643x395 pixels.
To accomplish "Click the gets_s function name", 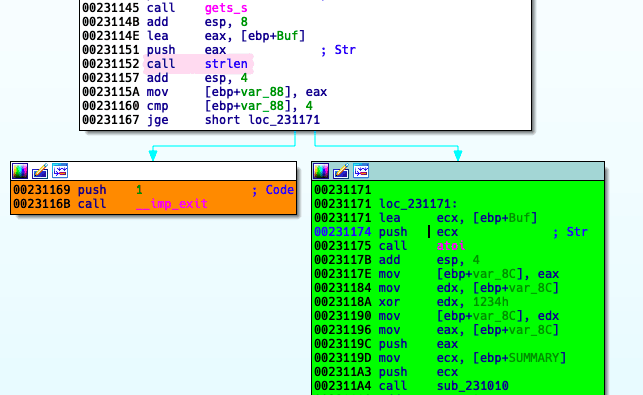I will click(x=226, y=8).
